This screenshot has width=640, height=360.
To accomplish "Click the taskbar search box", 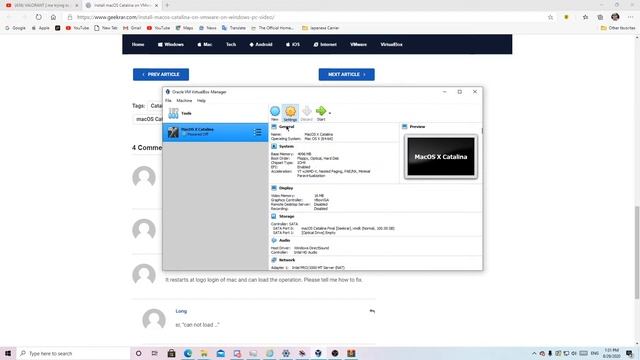I will coord(73,353).
